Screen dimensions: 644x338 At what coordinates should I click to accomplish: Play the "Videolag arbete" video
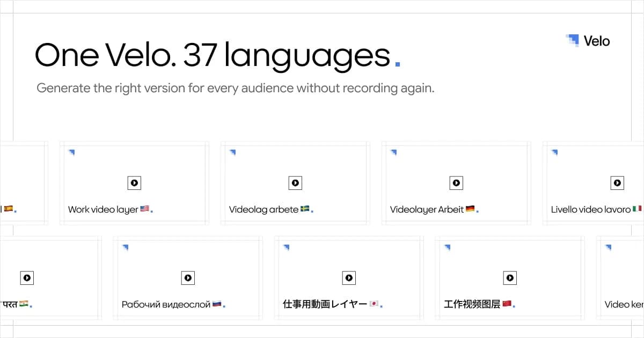pos(295,183)
